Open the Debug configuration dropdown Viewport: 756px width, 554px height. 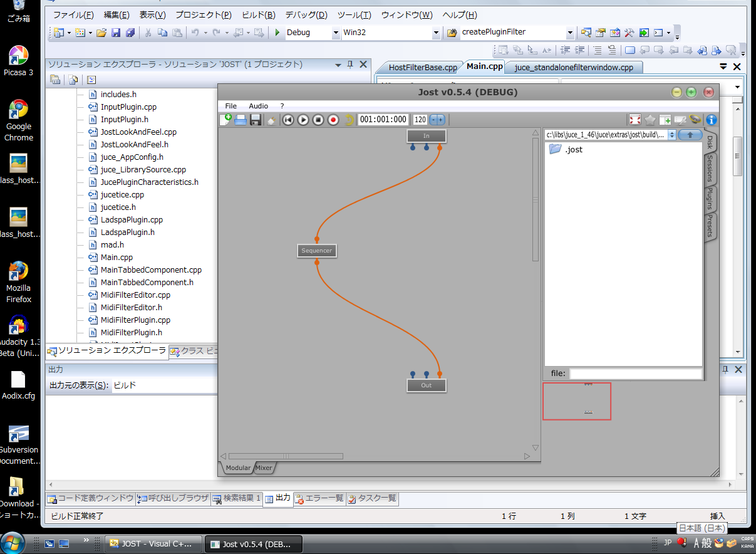pos(336,33)
